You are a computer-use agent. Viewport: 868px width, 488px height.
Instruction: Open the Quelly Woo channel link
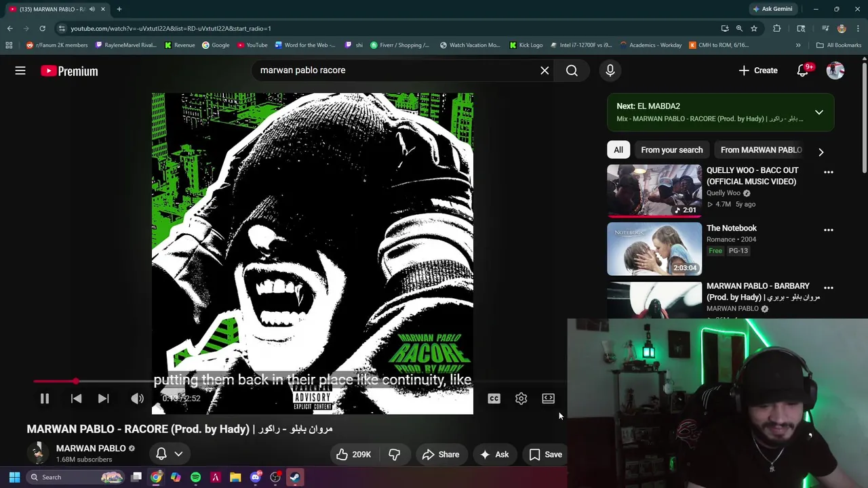[x=724, y=193]
